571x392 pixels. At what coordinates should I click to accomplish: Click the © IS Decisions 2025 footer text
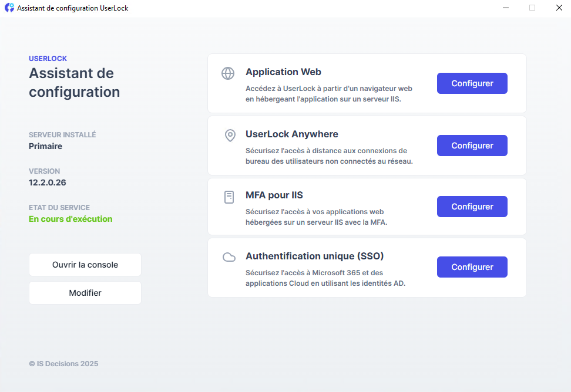pos(63,364)
